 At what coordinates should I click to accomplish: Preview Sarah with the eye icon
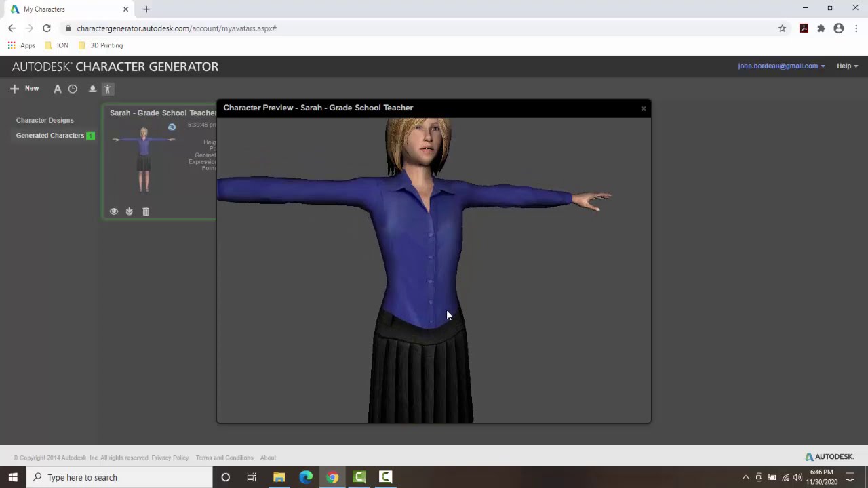114,211
